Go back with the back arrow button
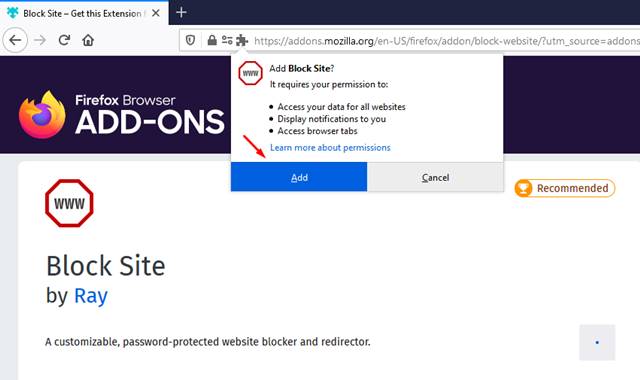Viewport: 640px width, 380px height. pyautogui.click(x=15, y=40)
